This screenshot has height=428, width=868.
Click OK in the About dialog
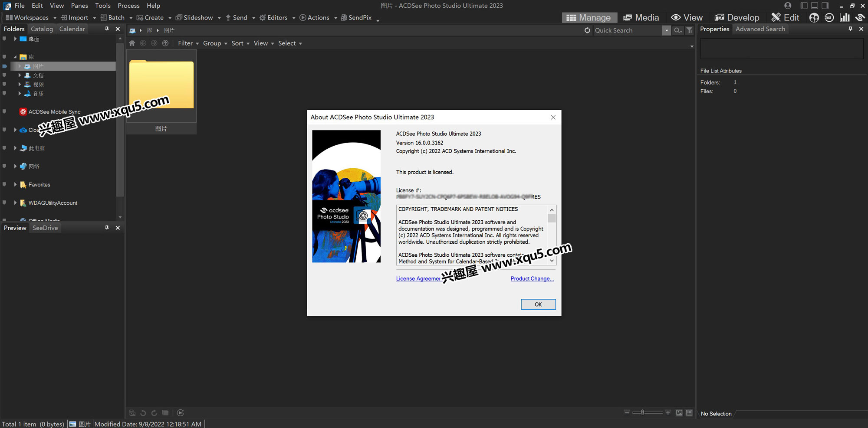538,304
